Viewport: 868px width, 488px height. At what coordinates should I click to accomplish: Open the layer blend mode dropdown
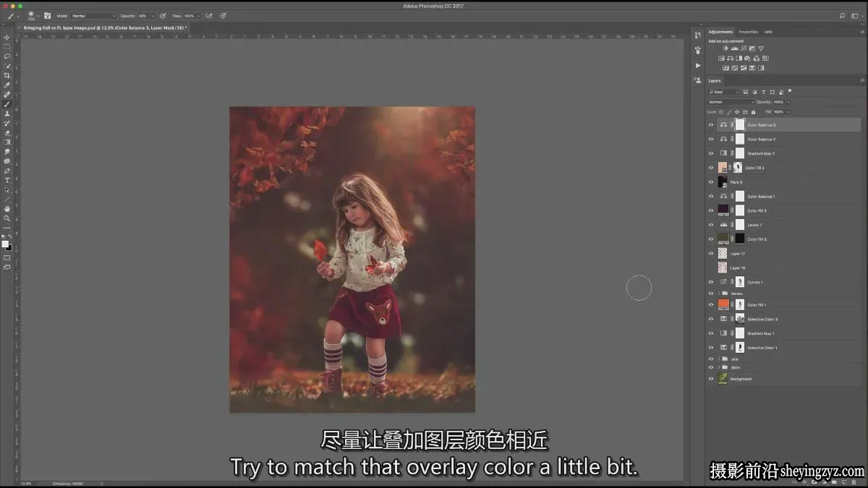[731, 102]
